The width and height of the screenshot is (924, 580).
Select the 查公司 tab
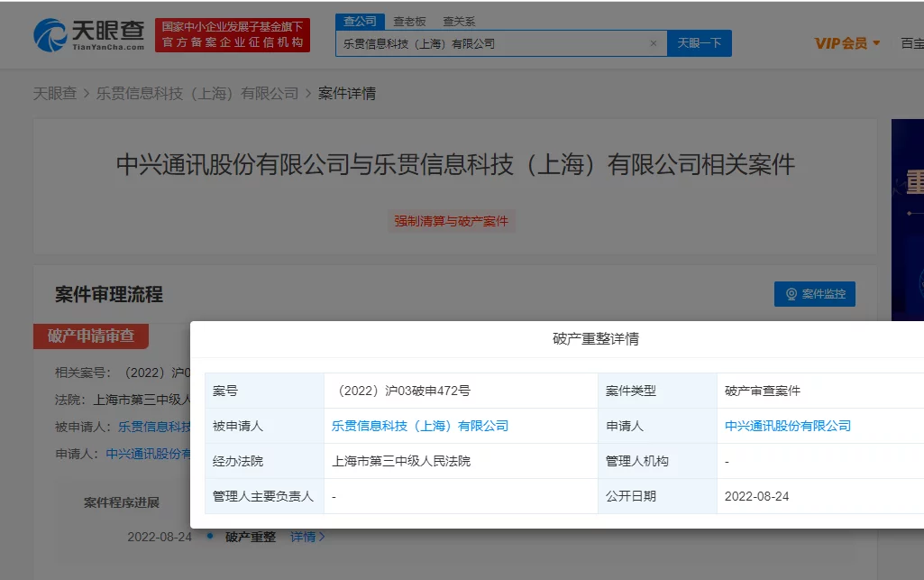point(360,22)
